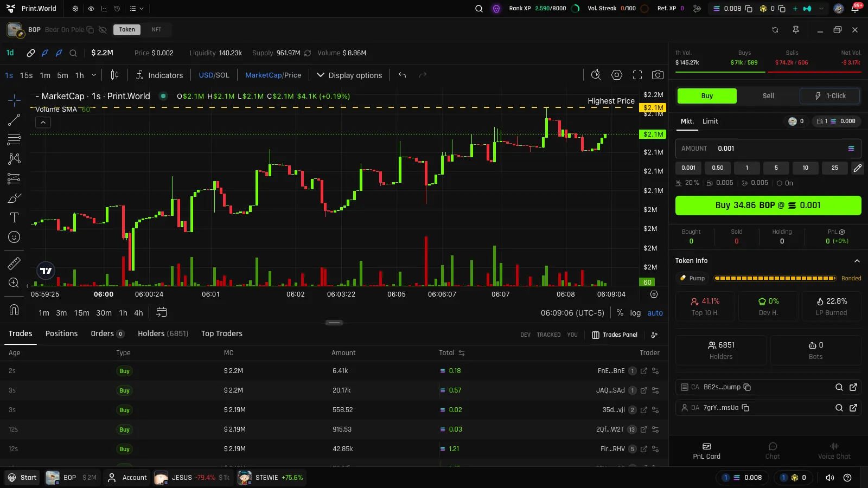Toggle percent scale on chart
Viewport: 868px width, 488px height.
[x=620, y=313]
